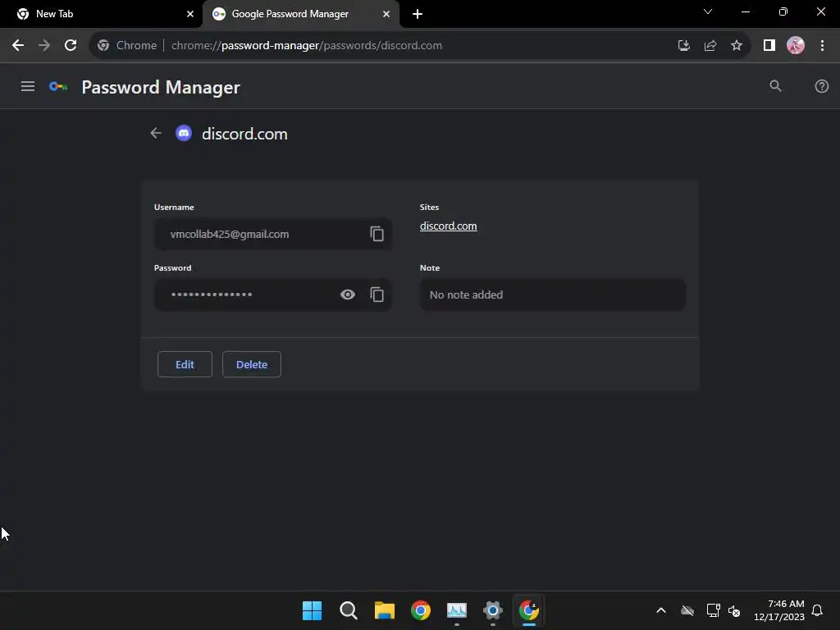Click the Password Manager key logo
The image size is (840, 630).
click(x=58, y=87)
